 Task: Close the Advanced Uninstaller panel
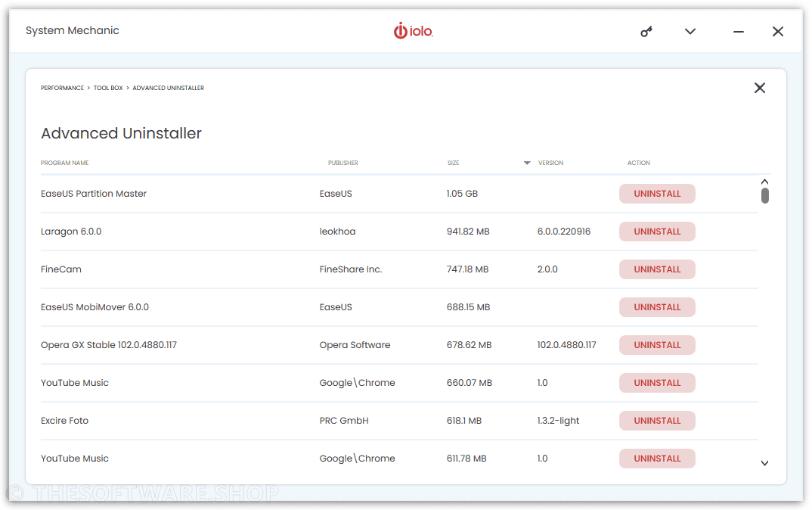(760, 88)
